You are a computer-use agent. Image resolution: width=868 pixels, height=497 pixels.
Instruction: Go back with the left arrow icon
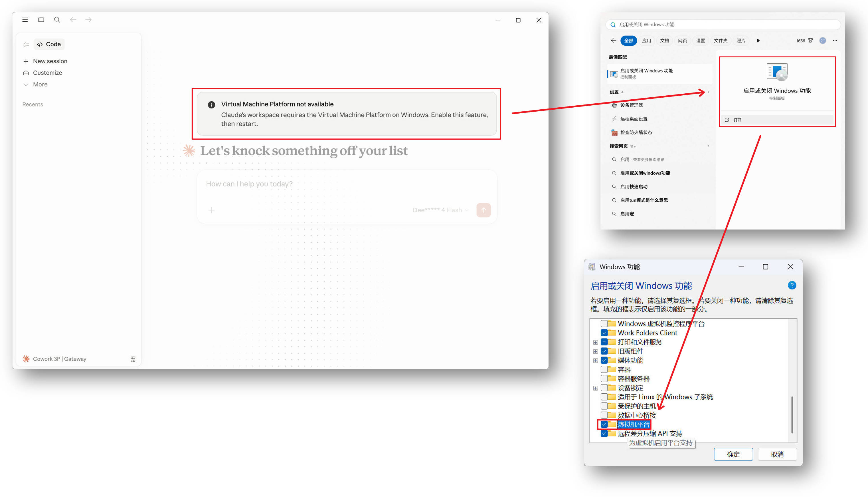73,20
